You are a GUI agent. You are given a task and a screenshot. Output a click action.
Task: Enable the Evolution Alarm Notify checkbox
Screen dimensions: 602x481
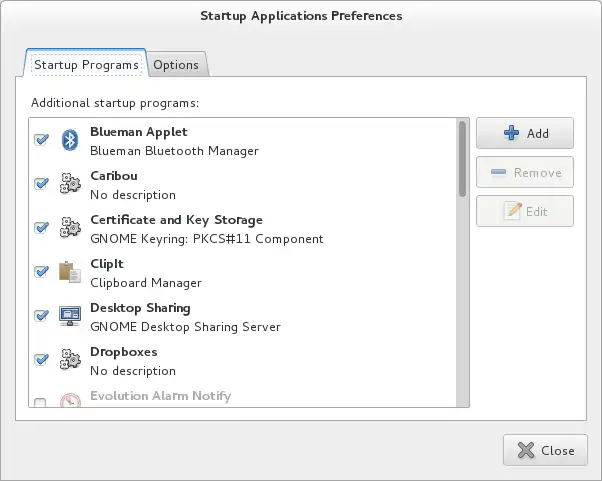[x=40, y=403]
